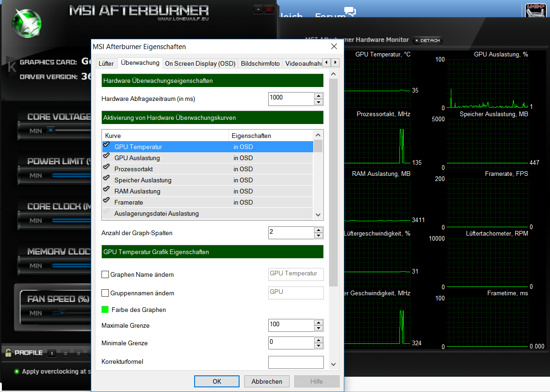This screenshot has width=550, height=392.
Task: Toggle GPU Auslastung curve checkmark
Action: tap(106, 156)
